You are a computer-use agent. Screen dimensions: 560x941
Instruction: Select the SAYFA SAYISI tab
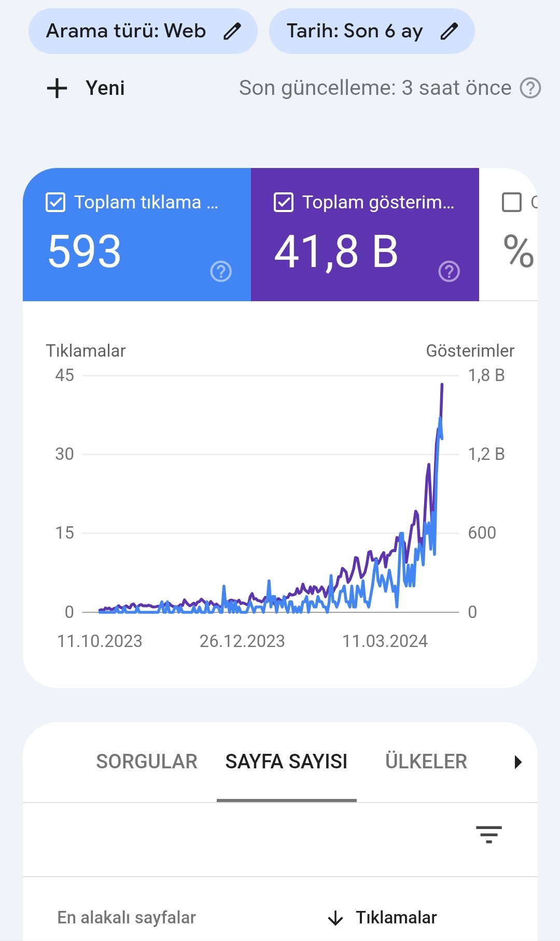pyautogui.click(x=286, y=762)
